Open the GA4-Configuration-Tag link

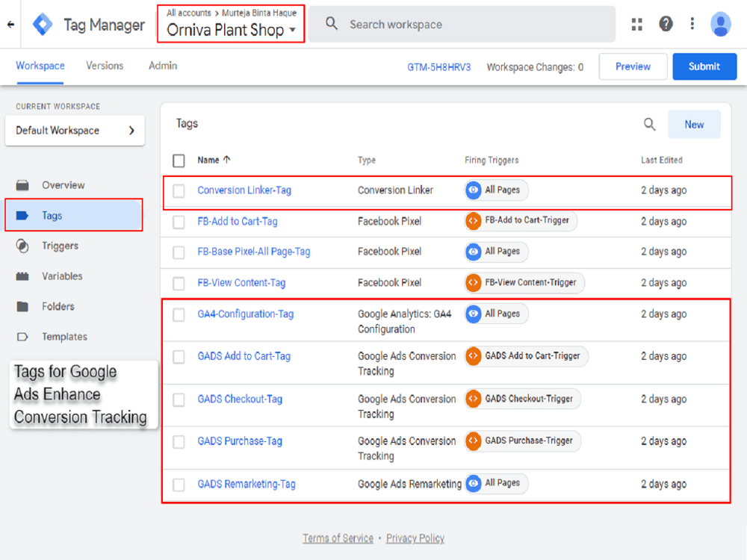[245, 314]
